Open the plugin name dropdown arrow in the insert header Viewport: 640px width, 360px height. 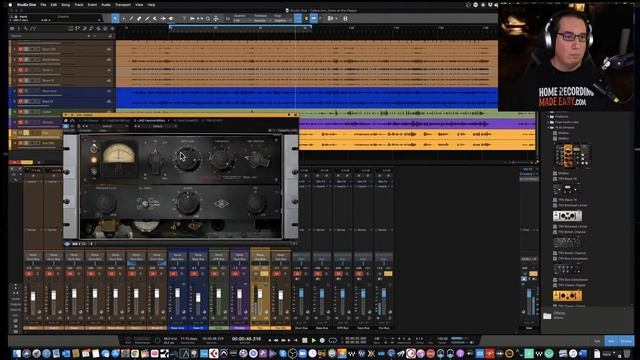pos(169,121)
